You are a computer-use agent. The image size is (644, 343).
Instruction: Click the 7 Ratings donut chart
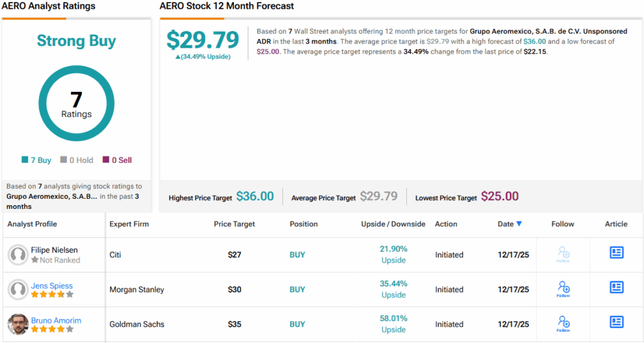[x=76, y=103]
